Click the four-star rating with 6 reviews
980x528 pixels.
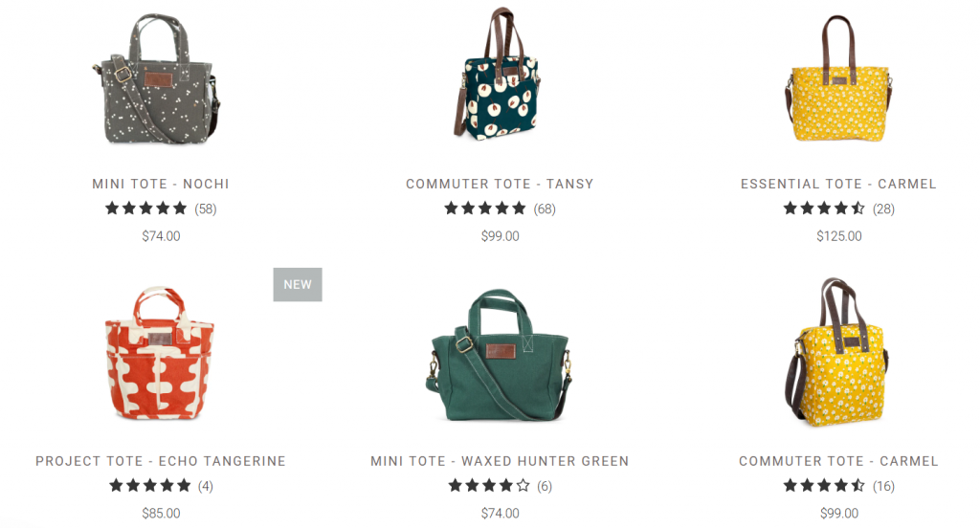[500, 486]
